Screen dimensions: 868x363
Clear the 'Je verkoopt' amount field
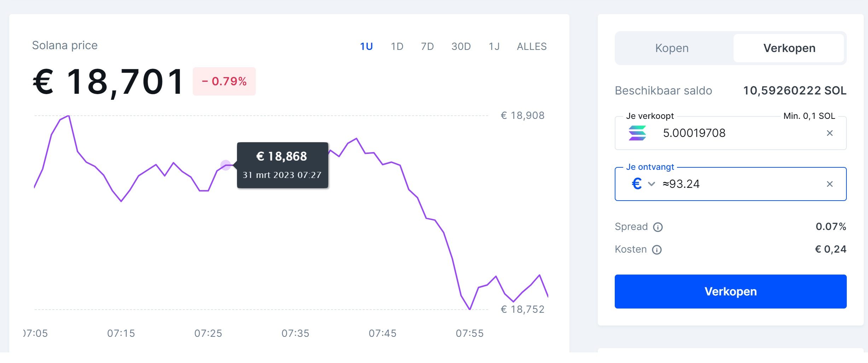[x=829, y=133]
